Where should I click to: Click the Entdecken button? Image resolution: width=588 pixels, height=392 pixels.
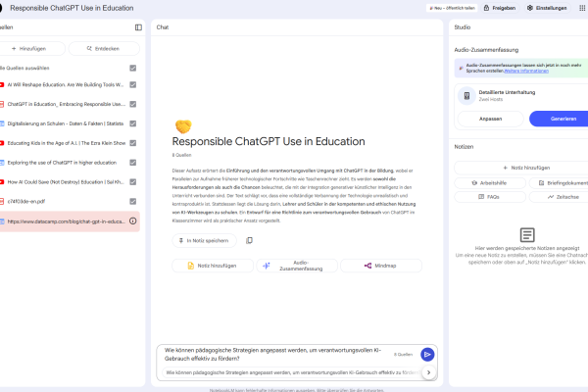click(104, 49)
